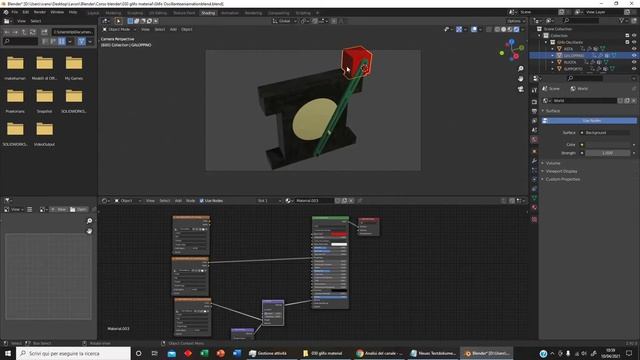640x360 pixels.
Task: Open the Render properties tab
Action: (x=534, y=102)
